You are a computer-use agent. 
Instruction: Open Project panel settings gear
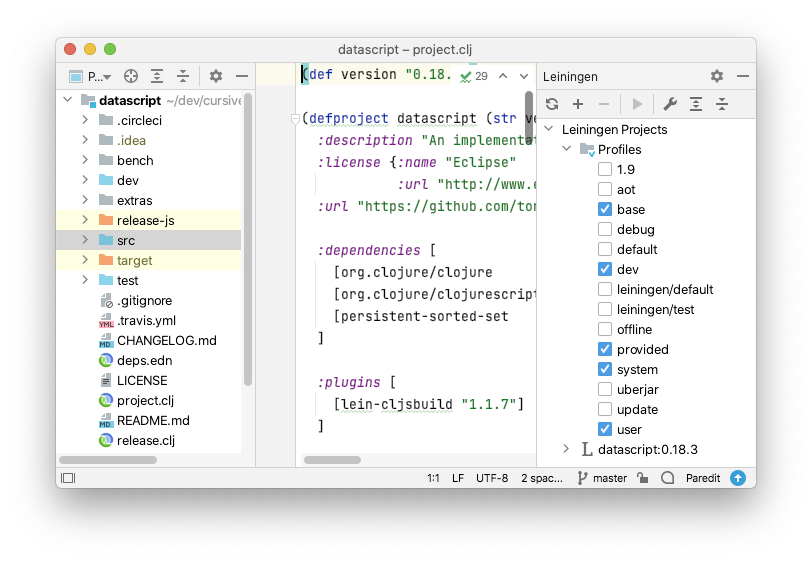point(216,77)
